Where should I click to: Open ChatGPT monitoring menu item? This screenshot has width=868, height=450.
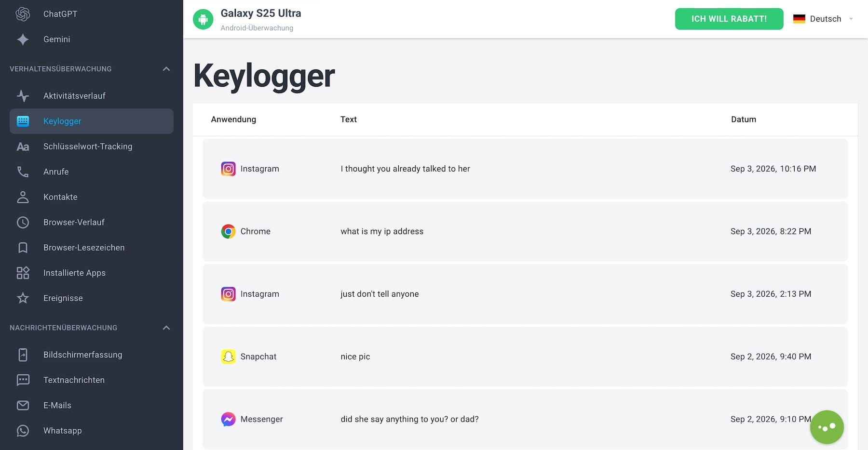coord(91,14)
